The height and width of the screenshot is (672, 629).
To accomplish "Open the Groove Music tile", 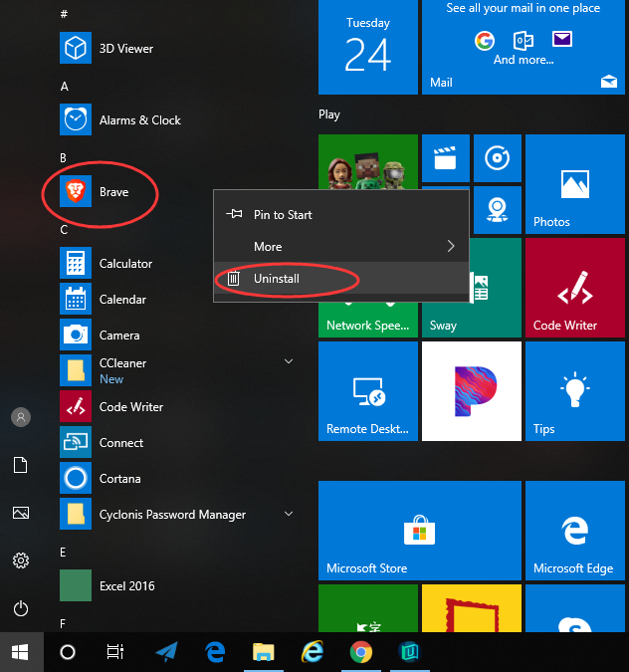I will point(498,158).
